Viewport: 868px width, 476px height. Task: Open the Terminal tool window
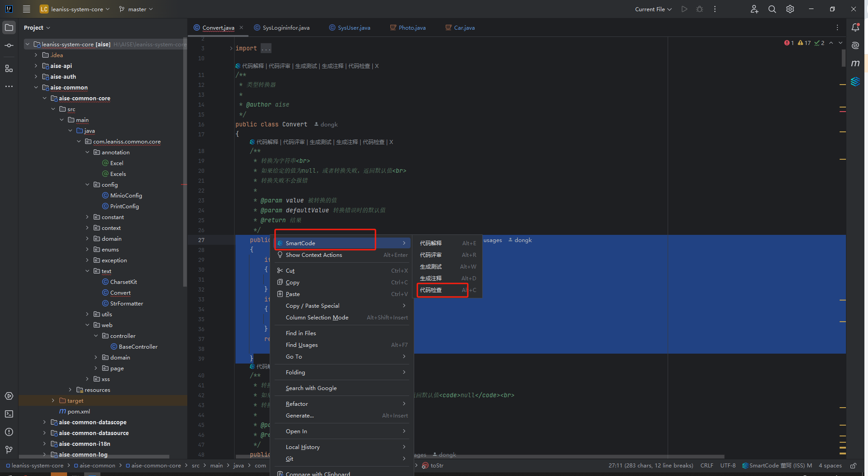point(9,414)
